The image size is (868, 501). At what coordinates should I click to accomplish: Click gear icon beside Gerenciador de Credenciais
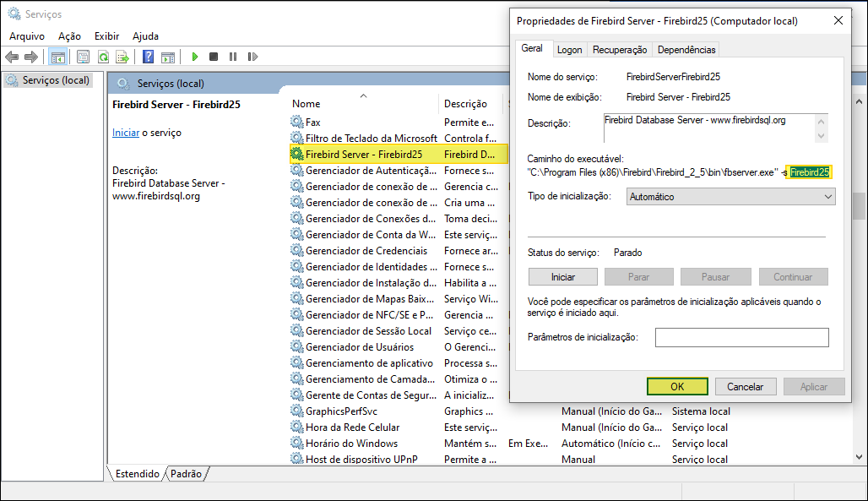296,250
